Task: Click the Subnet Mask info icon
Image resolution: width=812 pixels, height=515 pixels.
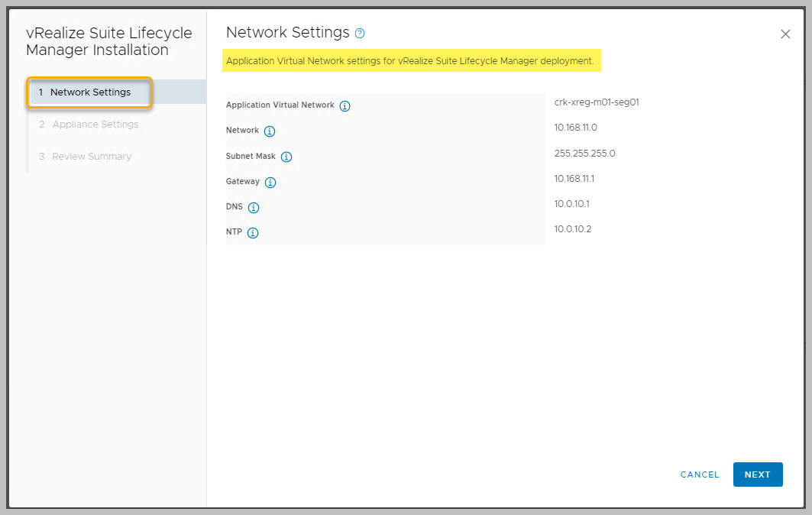Action: point(286,157)
